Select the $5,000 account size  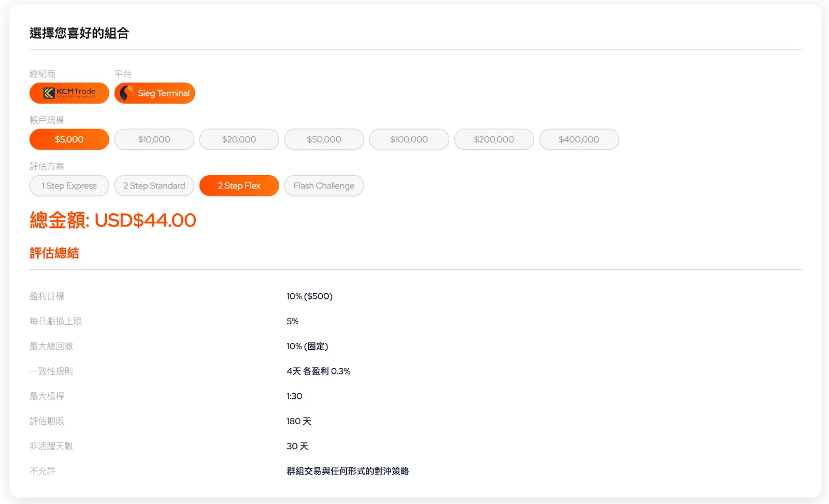coord(69,139)
